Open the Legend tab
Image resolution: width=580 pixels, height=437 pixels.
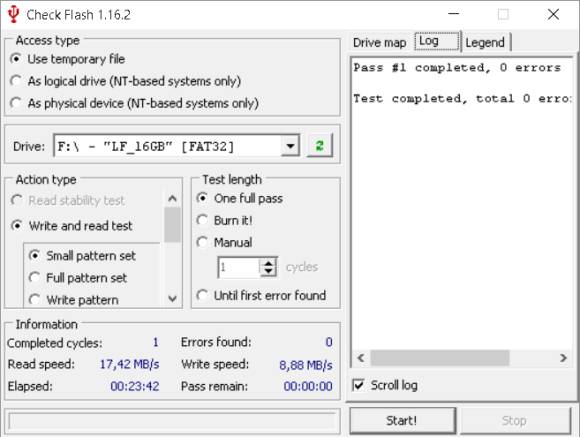click(485, 43)
